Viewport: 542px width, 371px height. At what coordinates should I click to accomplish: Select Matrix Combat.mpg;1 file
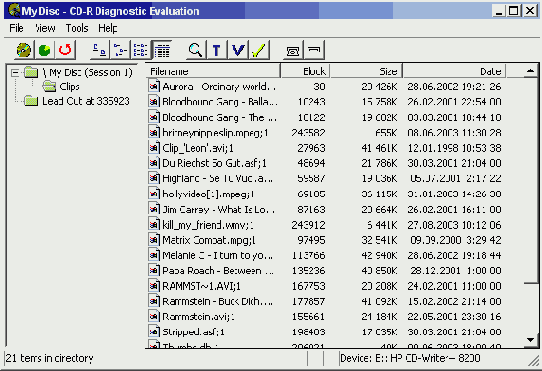click(209, 240)
